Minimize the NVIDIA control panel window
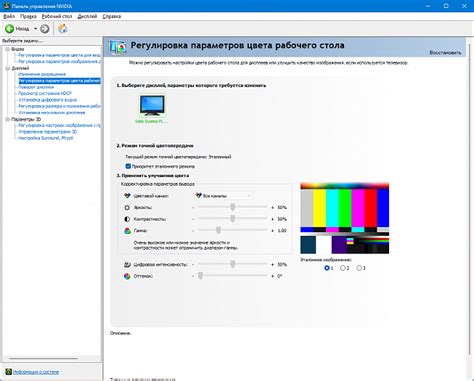Screen dimensions: 474x381 coord(428,6)
